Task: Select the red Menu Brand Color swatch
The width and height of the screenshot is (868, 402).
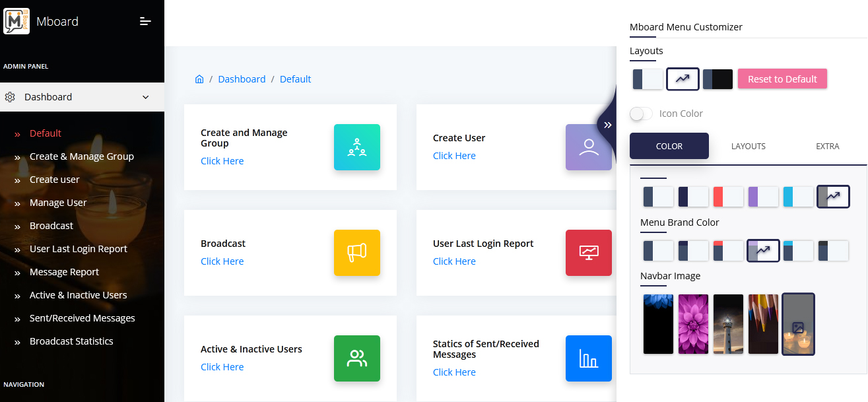Action: [728, 251]
